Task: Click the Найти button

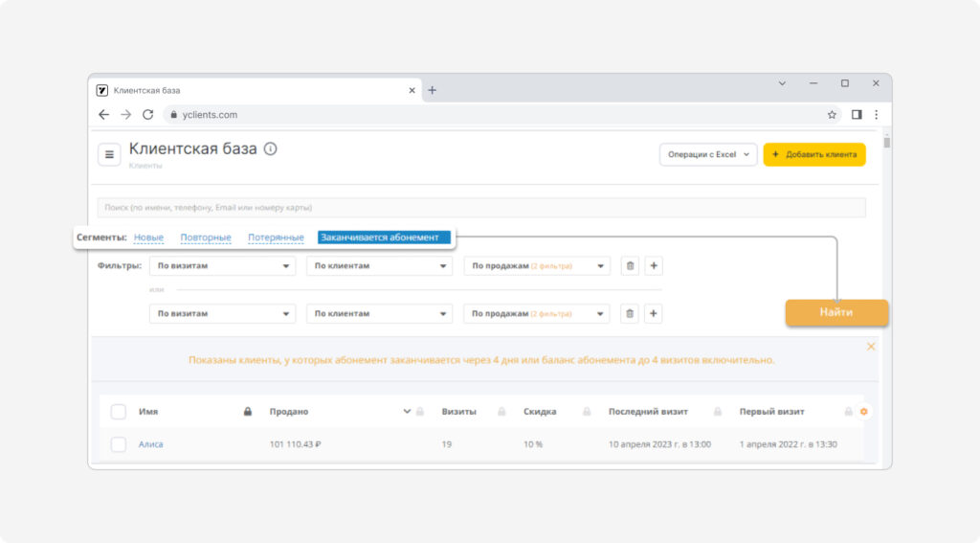Action: click(x=836, y=312)
